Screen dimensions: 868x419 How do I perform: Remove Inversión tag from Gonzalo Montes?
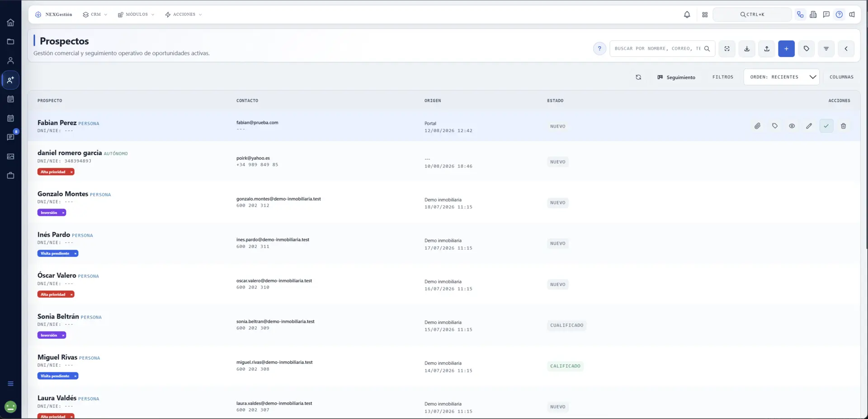click(63, 213)
